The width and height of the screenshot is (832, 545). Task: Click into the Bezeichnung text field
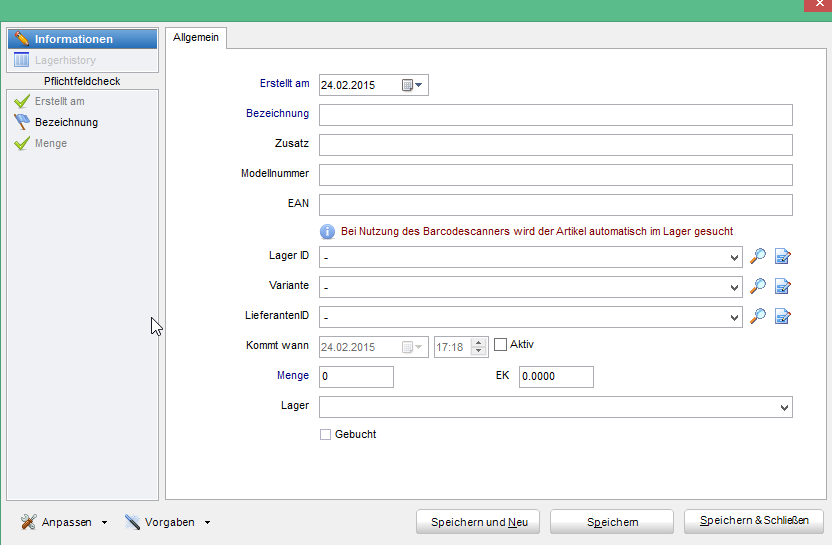tap(555, 114)
